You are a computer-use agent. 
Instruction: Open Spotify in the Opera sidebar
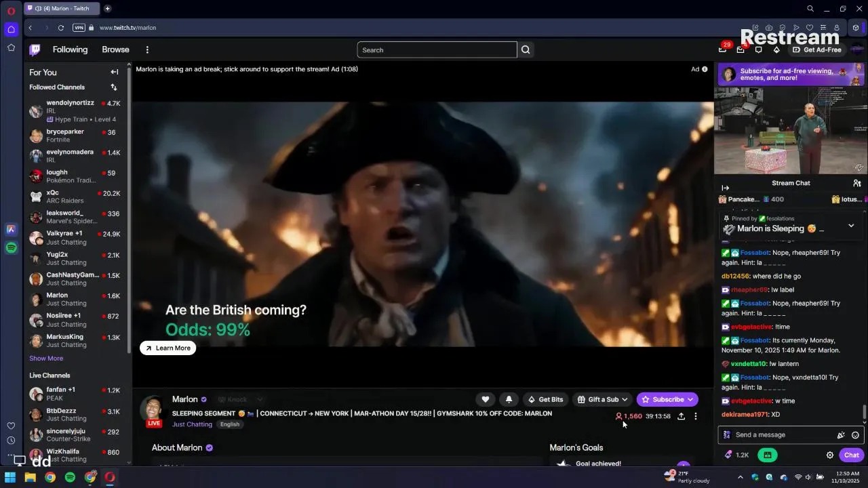click(x=11, y=248)
